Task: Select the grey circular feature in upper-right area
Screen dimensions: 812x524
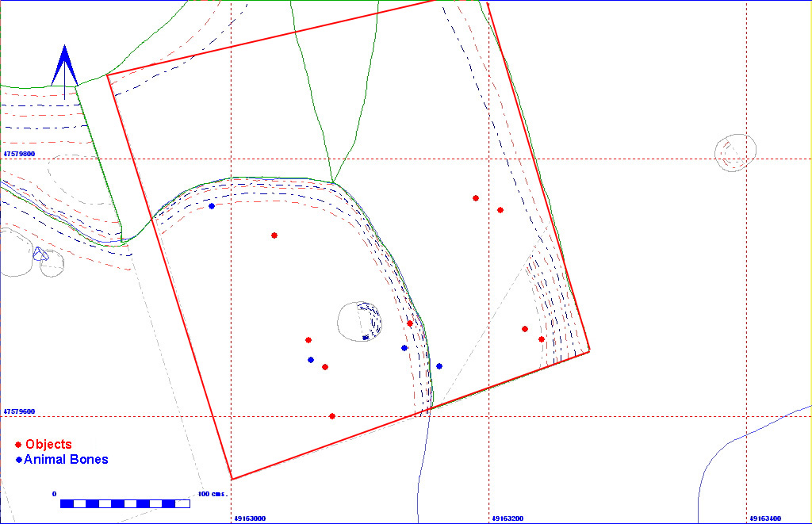Action: click(735, 151)
